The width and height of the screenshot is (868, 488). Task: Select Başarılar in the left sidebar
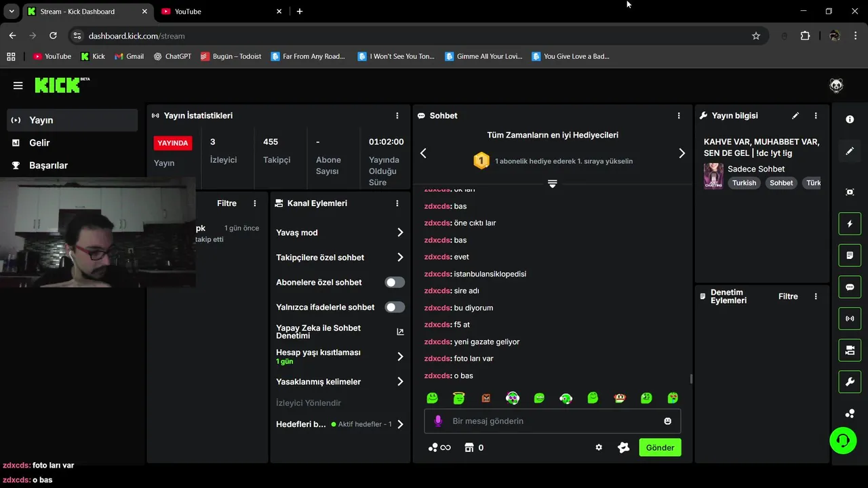click(x=73, y=165)
